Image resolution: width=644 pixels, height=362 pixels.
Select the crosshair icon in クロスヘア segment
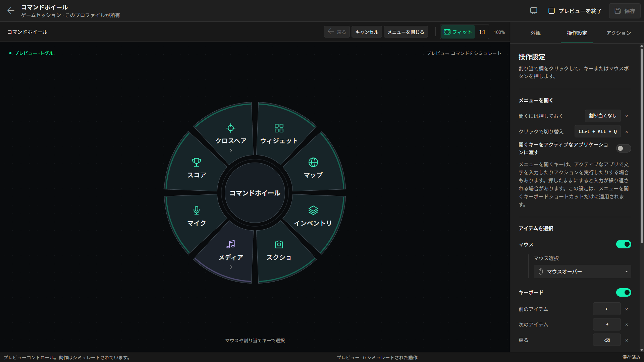pos(231,128)
